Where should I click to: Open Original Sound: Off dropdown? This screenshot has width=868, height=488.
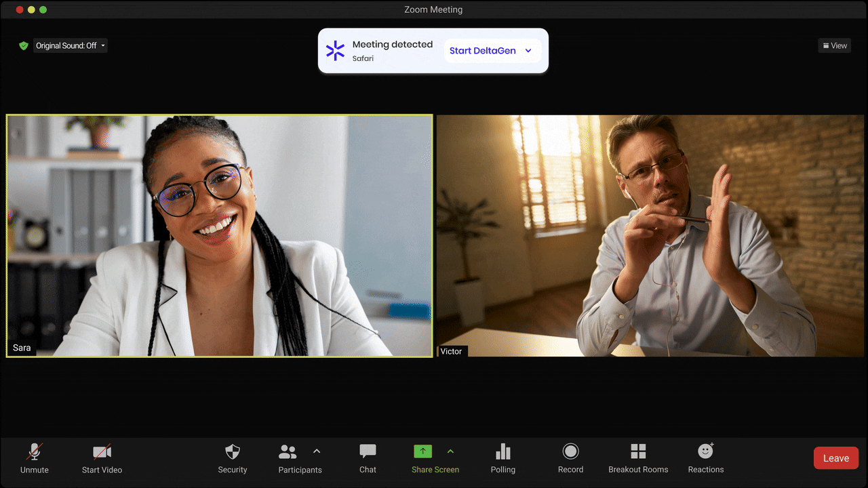(x=71, y=45)
